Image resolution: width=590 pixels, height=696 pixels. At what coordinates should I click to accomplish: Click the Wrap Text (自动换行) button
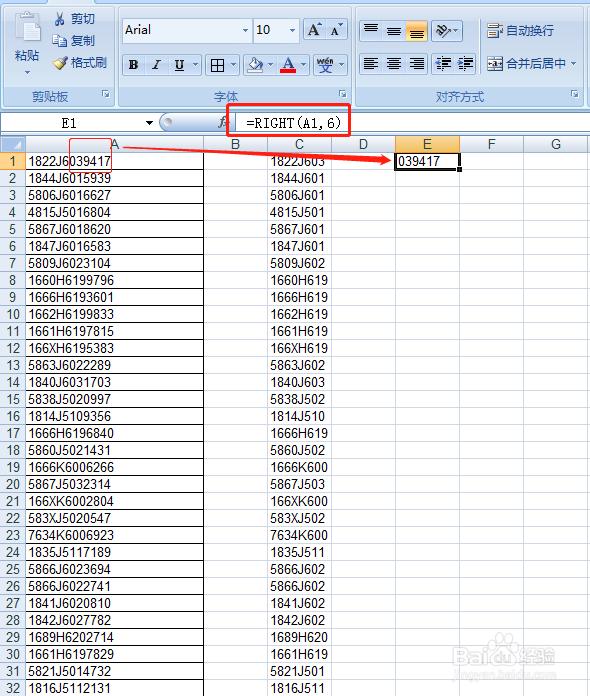pyautogui.click(x=520, y=31)
